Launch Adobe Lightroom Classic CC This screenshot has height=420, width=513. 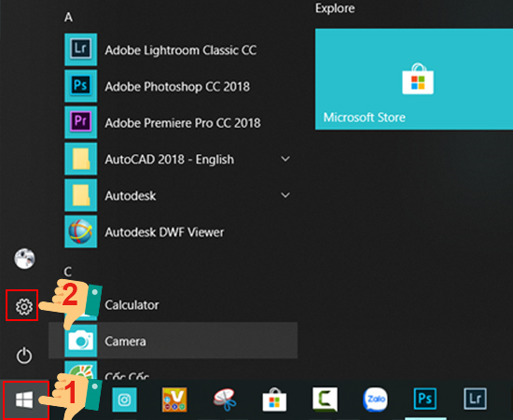point(173,49)
